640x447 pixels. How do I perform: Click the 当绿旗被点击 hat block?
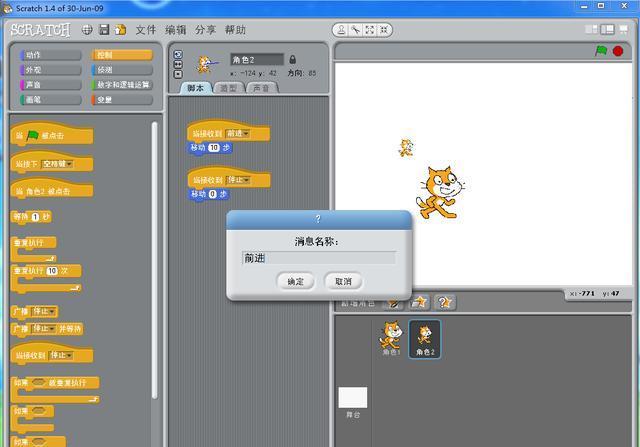[52, 134]
